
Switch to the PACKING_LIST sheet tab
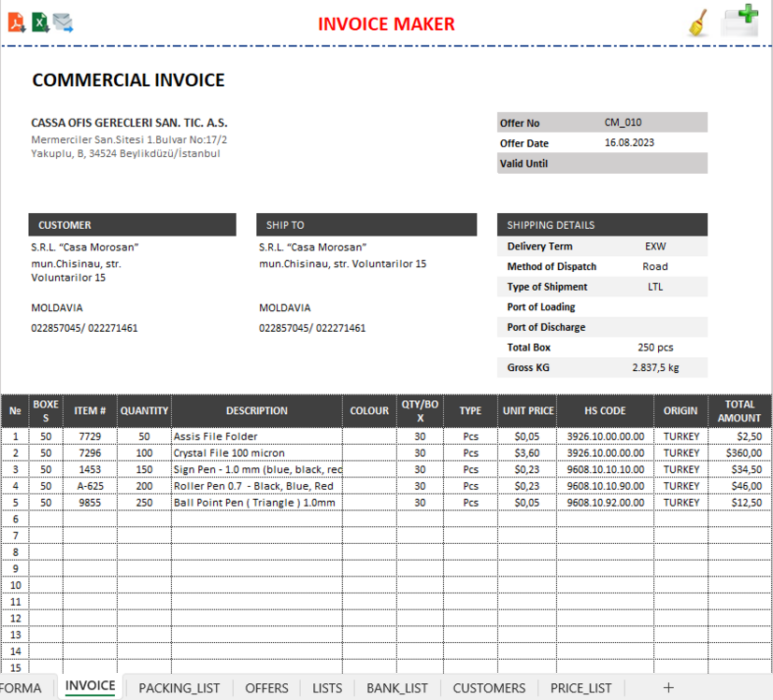[179, 688]
